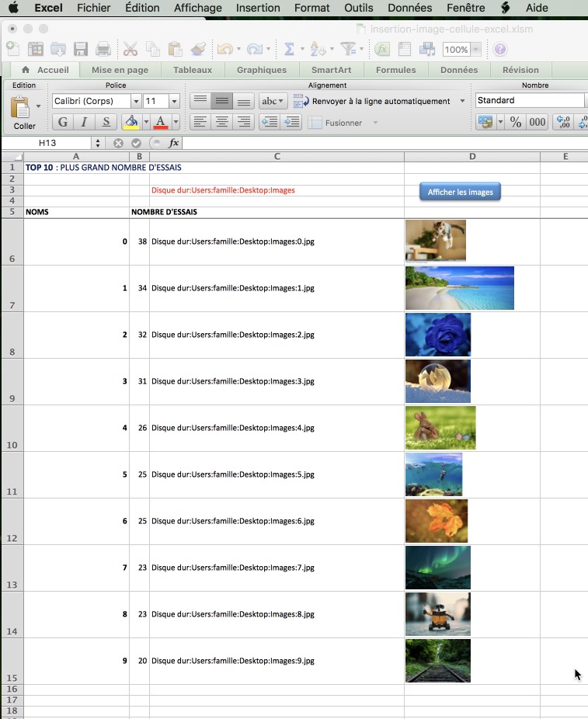This screenshot has width=588, height=719.
Task: Expand Coller paste options arrow
Action: [x=39, y=106]
